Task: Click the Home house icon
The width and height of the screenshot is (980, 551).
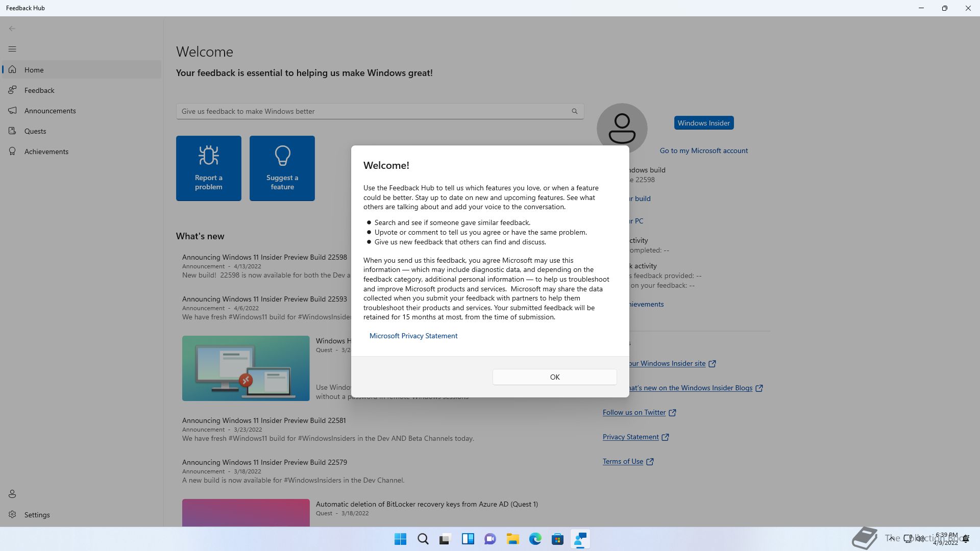Action: click(x=12, y=69)
